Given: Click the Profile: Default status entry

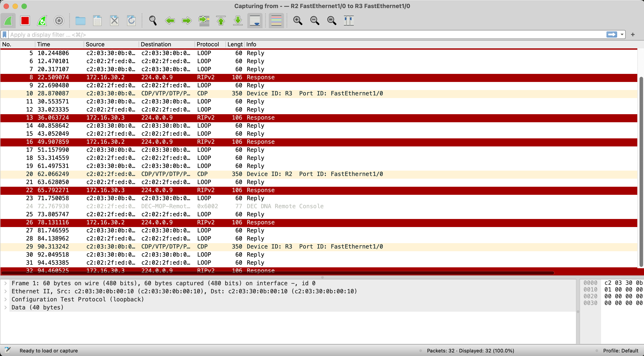Looking at the screenshot, I should tap(621, 350).
